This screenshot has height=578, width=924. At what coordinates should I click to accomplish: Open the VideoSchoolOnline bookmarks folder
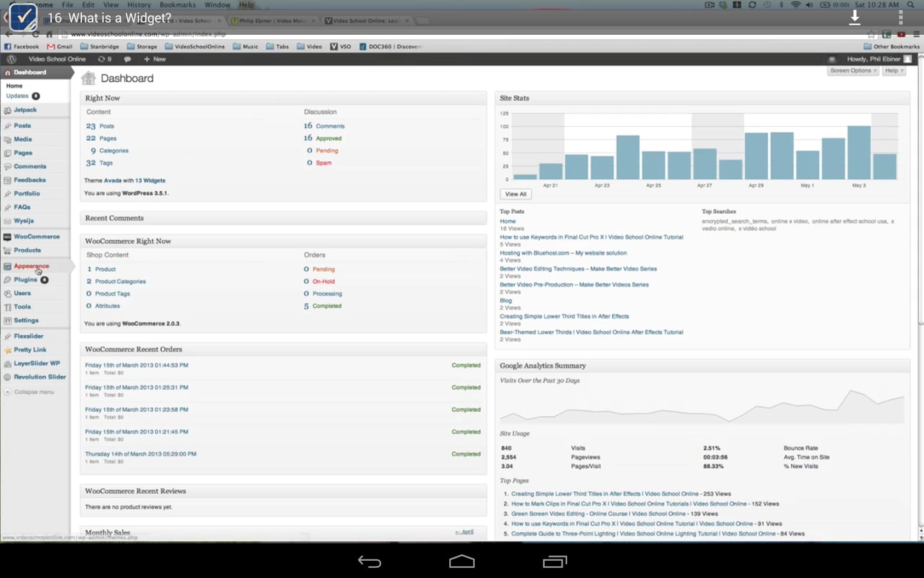click(195, 46)
